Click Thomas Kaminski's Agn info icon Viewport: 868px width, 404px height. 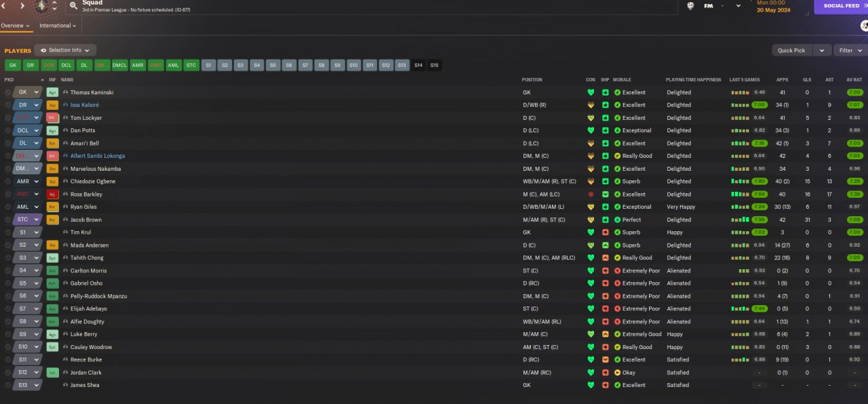52,92
